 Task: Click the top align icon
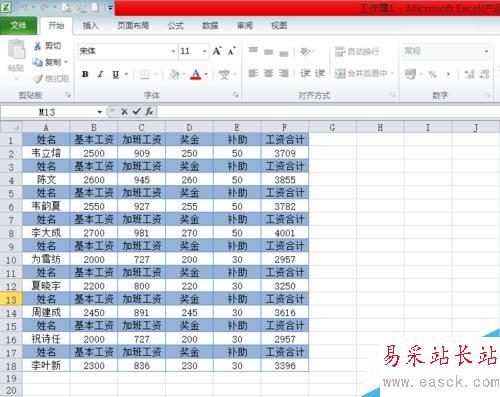point(253,51)
